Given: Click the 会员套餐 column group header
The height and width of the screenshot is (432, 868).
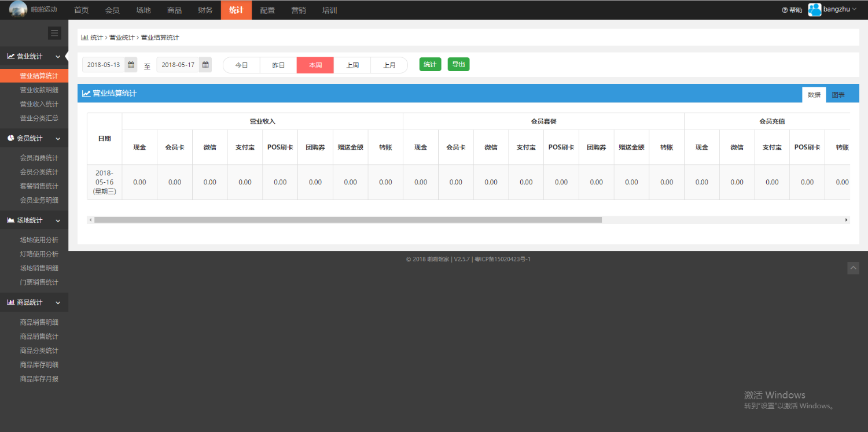Looking at the screenshot, I should [x=543, y=121].
